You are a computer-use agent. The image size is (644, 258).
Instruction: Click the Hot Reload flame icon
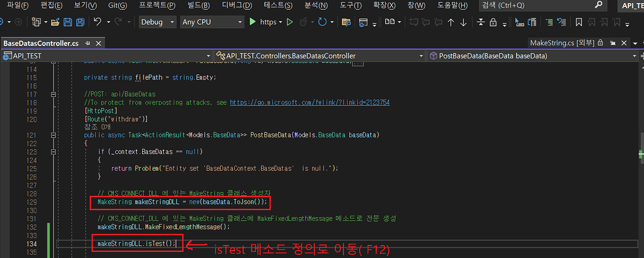303,22
